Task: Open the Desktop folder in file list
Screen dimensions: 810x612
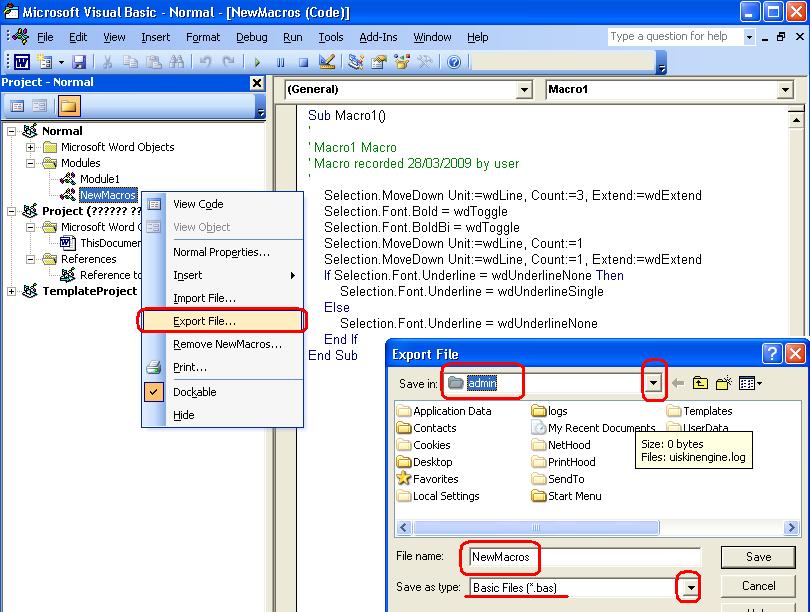Action: pyautogui.click(x=425, y=462)
